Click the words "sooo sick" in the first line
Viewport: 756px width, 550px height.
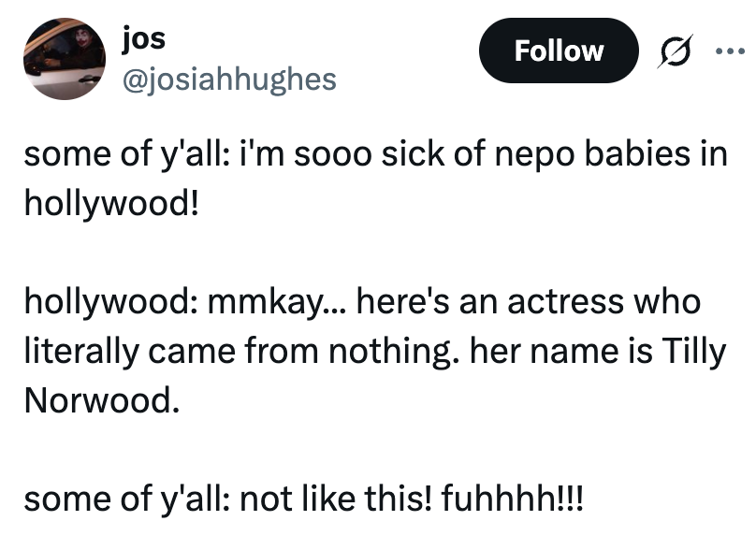[355, 153]
